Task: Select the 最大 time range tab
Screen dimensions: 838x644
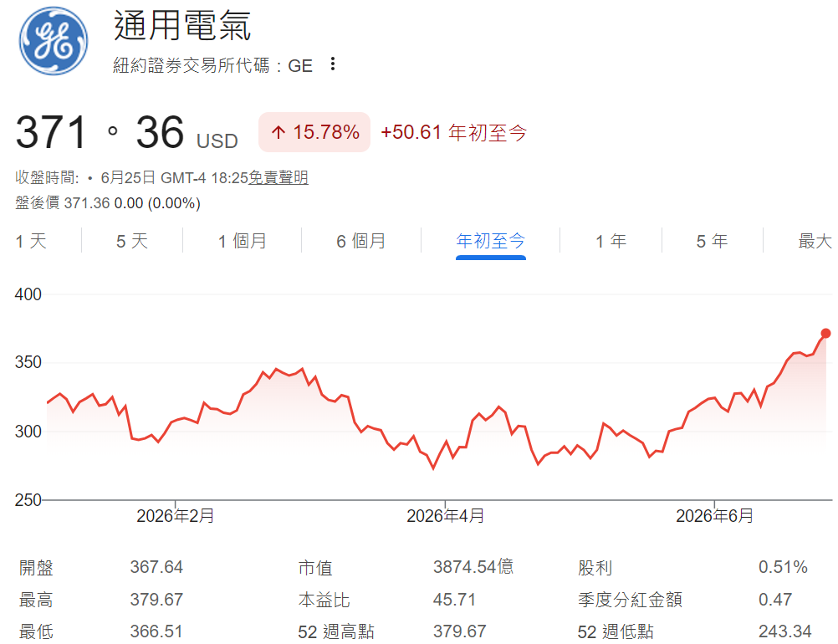Action: click(x=815, y=241)
